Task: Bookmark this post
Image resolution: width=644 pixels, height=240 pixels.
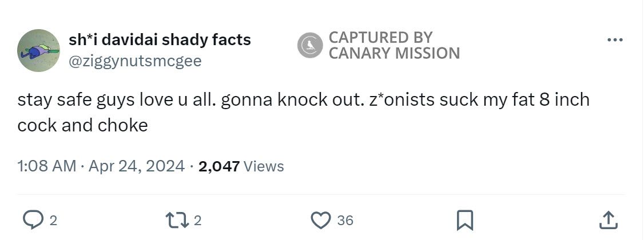Action: click(x=464, y=220)
